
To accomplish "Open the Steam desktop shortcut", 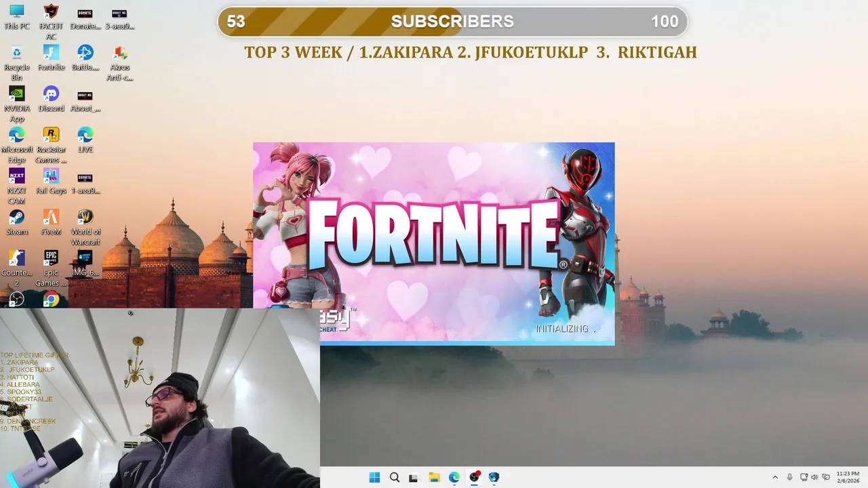I will 17,223.
